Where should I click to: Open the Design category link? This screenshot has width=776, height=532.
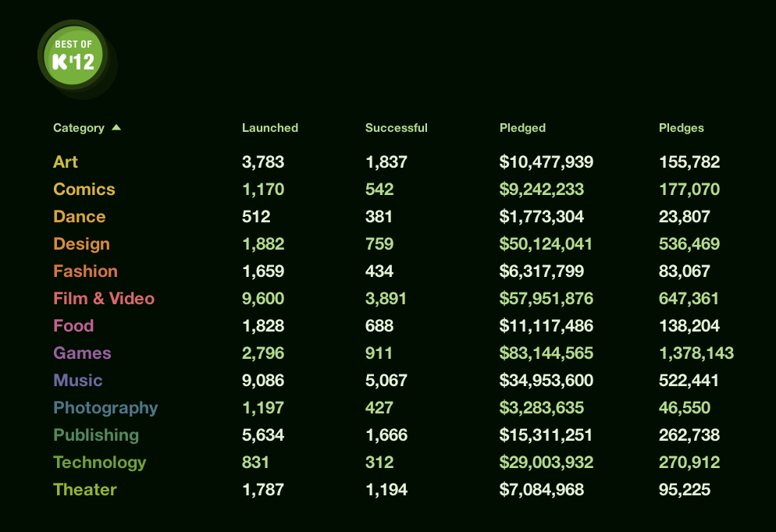pyautogui.click(x=81, y=244)
